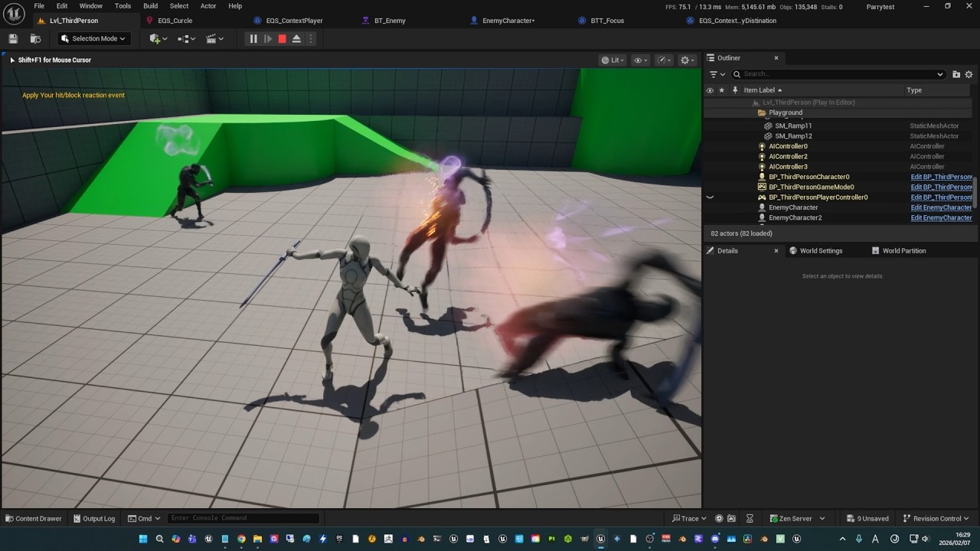Toggle visibility of BP_ThirdPersonPlayerController0
The width and height of the screenshot is (980, 551).
710,197
